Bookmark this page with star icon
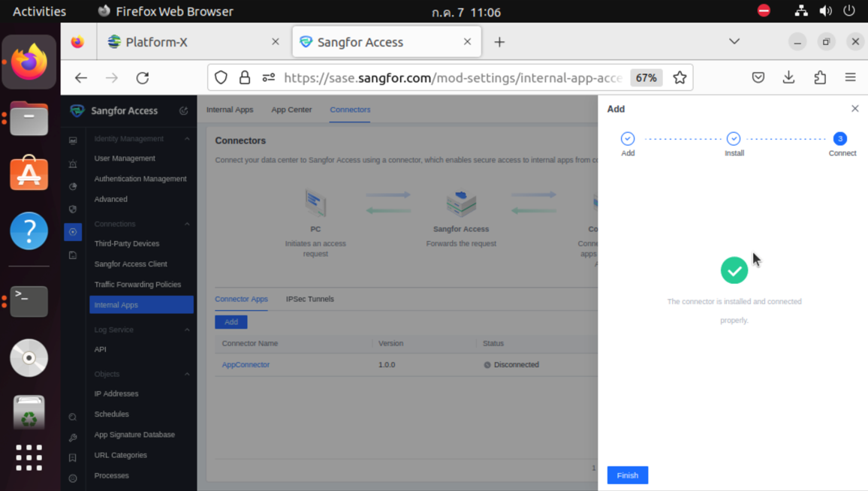The height and width of the screenshot is (491, 868). (680, 78)
